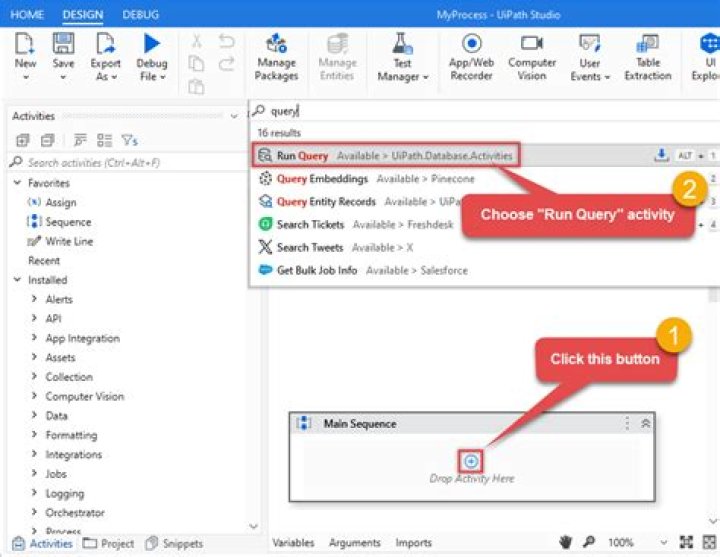Switch to the Project panel tab

(108, 543)
